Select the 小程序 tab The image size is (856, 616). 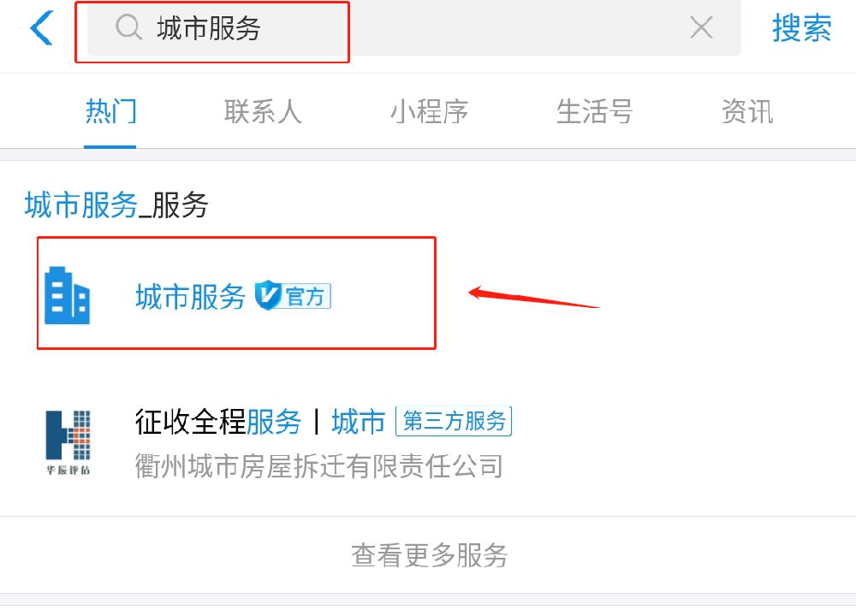(429, 112)
